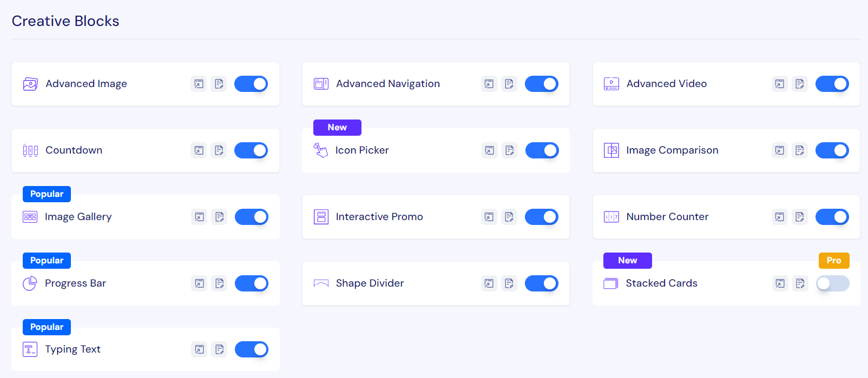Open the Advanced Navigation documentation icon
The height and width of the screenshot is (378, 868).
click(509, 84)
